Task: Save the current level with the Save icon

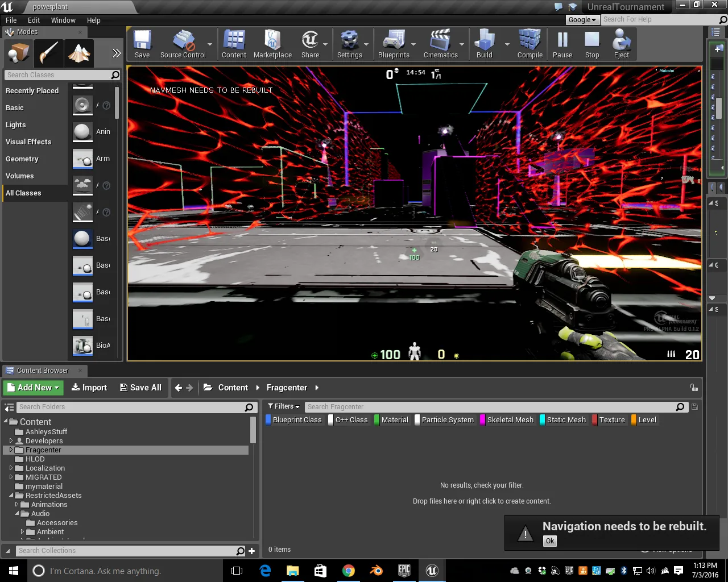Action: tap(142, 44)
